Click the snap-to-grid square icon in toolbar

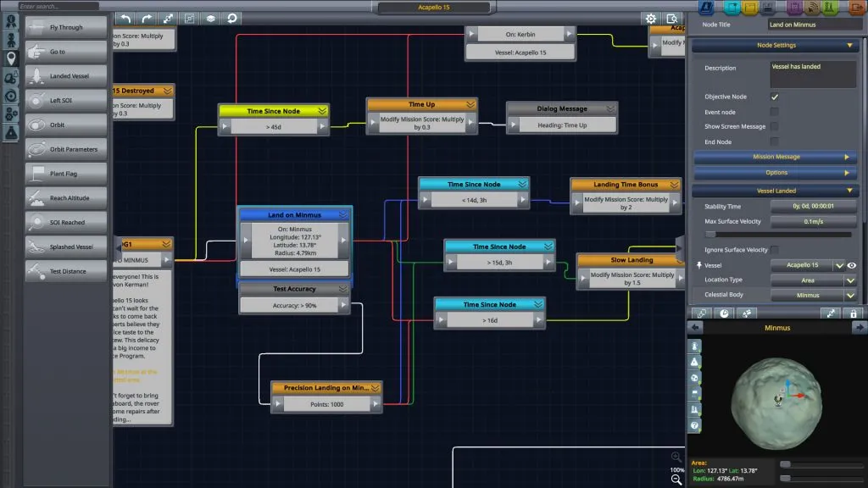pos(189,19)
